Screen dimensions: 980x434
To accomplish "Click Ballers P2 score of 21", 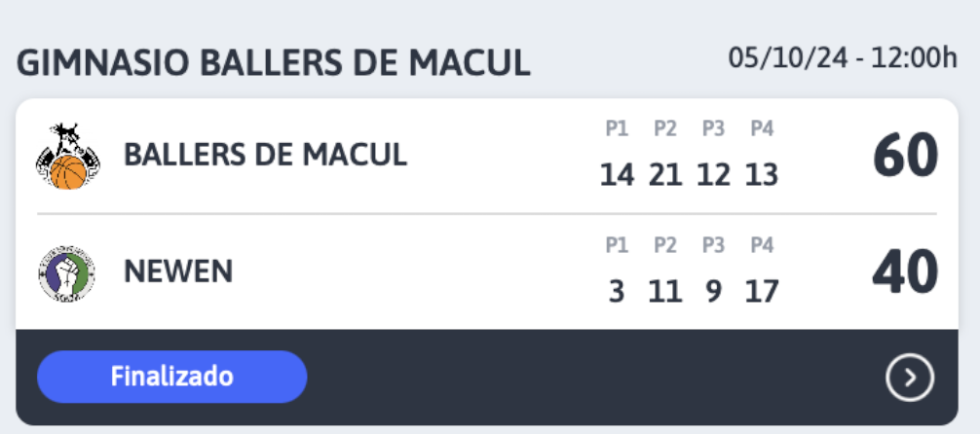I will point(665,175).
